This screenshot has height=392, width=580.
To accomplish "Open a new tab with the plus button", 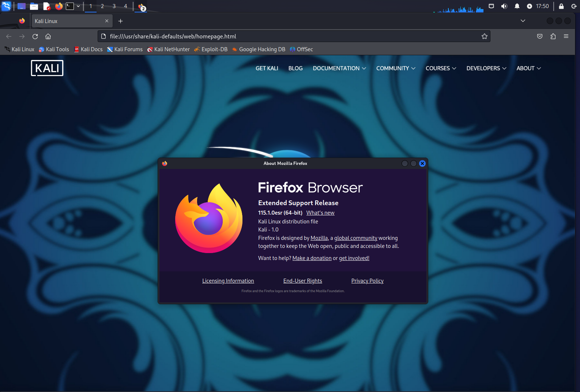I will click(x=121, y=21).
